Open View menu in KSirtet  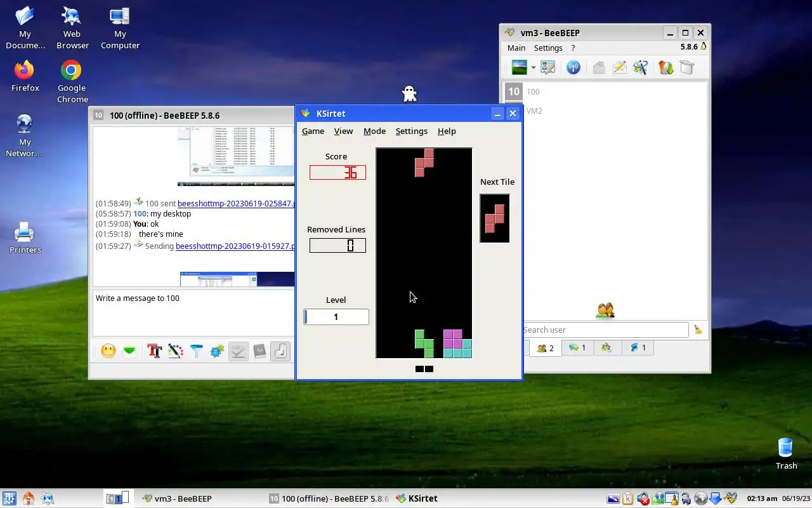pyautogui.click(x=343, y=131)
